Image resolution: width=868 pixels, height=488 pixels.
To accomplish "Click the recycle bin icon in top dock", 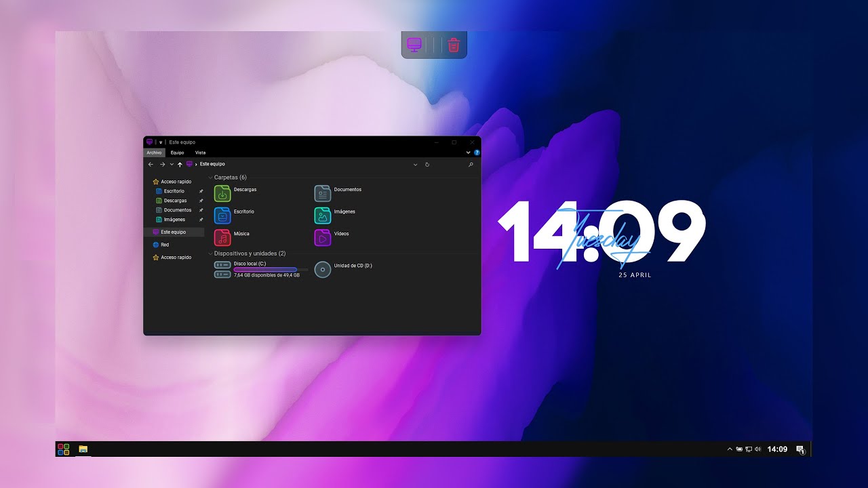I will 454,45.
